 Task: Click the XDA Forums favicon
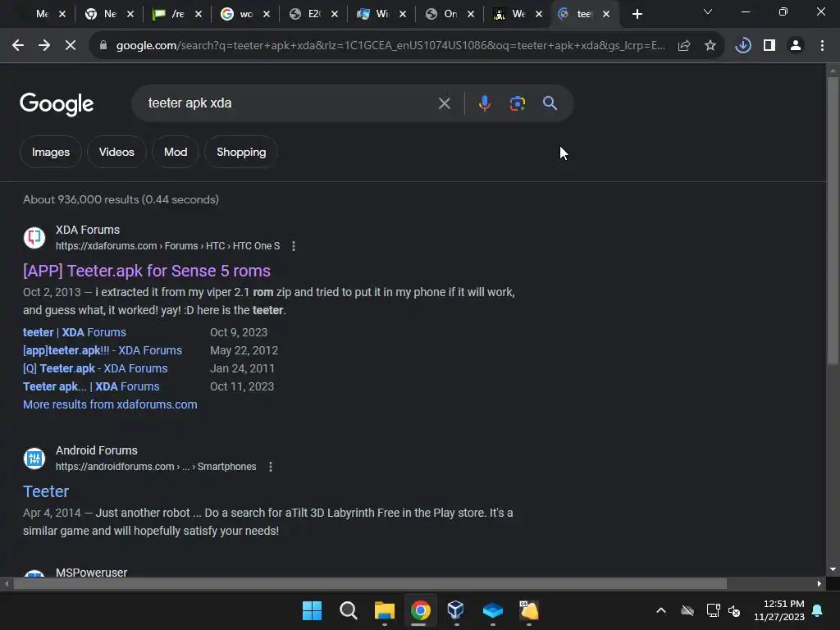(34, 237)
